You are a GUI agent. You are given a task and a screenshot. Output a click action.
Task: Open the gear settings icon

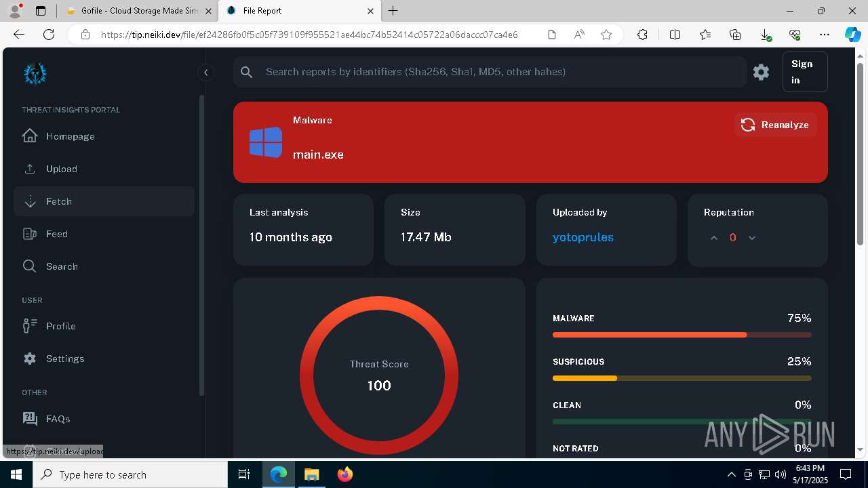click(x=761, y=72)
